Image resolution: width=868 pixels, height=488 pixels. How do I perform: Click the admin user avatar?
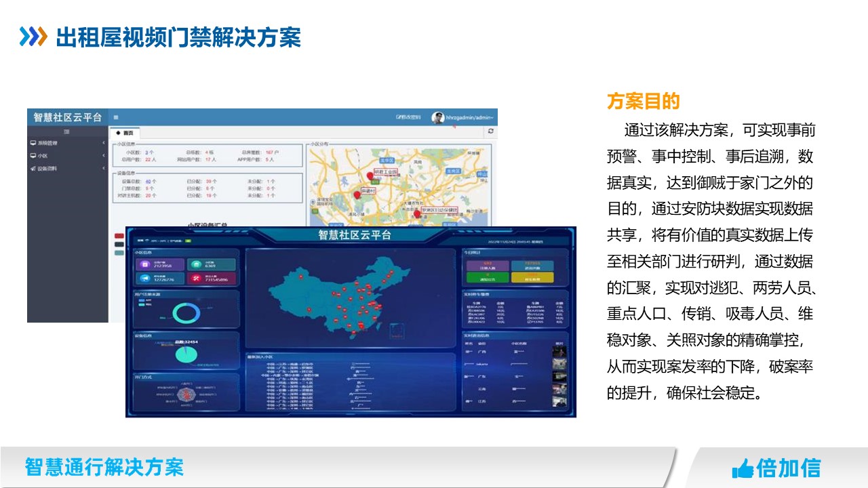(x=438, y=117)
